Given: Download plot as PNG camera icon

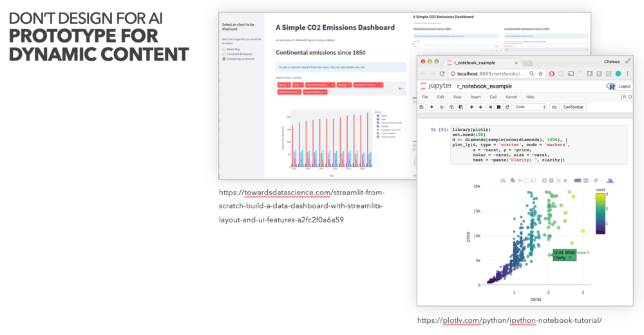Looking at the screenshot, I should 503,180.
